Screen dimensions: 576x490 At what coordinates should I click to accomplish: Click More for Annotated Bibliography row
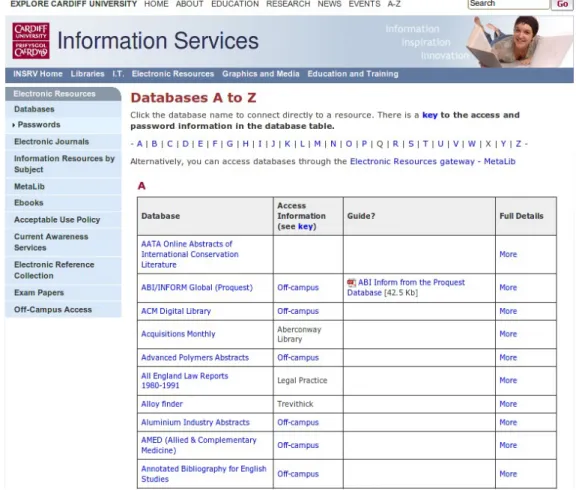508,473
